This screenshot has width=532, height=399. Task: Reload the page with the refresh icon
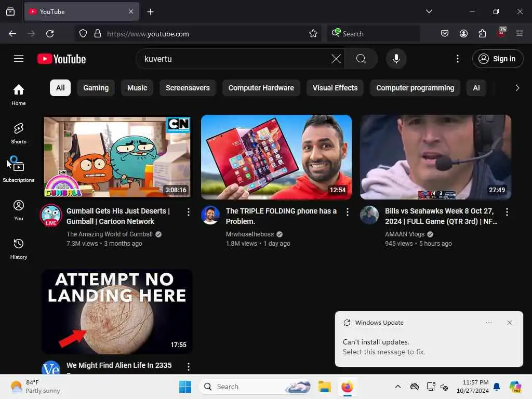point(50,34)
